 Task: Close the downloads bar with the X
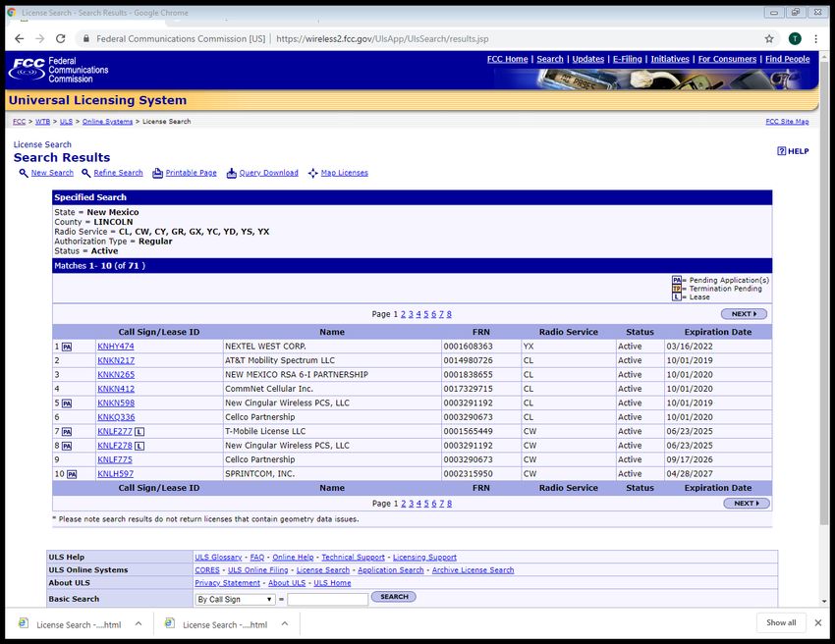(x=818, y=622)
